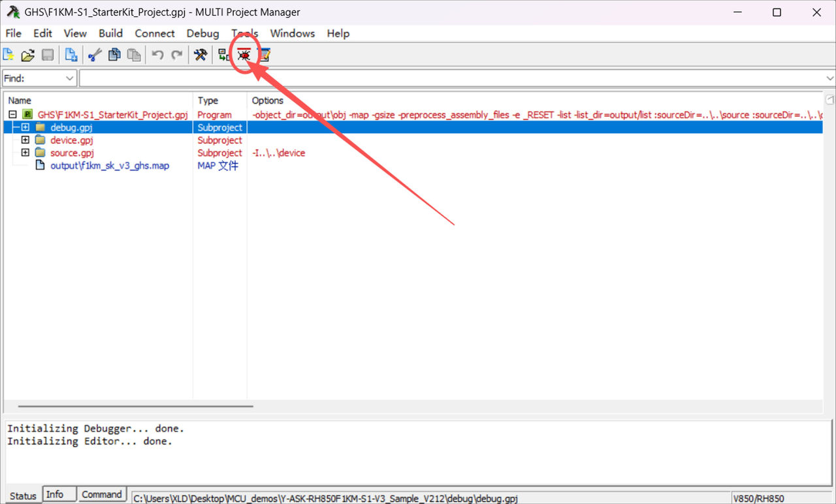Click the '-I..\..\device' options cell
This screenshot has height=504, width=836.
pyautogui.click(x=278, y=153)
